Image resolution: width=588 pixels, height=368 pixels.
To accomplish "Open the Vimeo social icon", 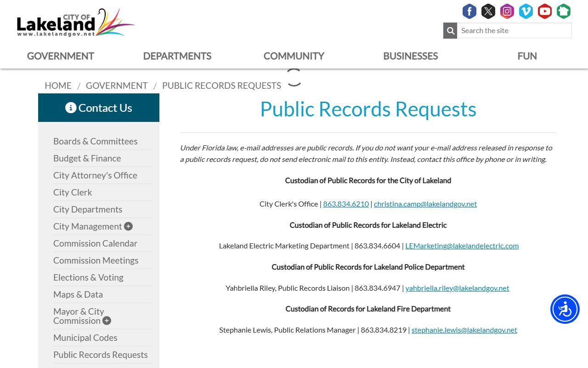I will (526, 11).
